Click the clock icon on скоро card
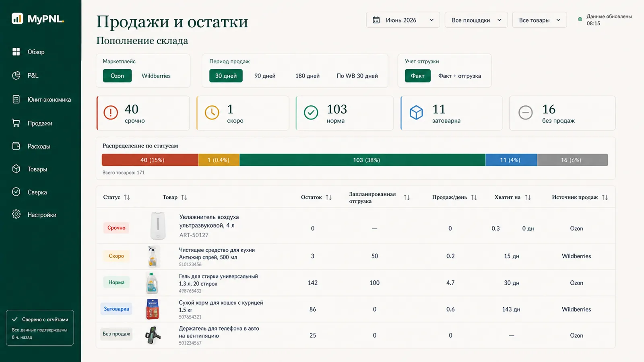The image size is (644, 362). [212, 113]
